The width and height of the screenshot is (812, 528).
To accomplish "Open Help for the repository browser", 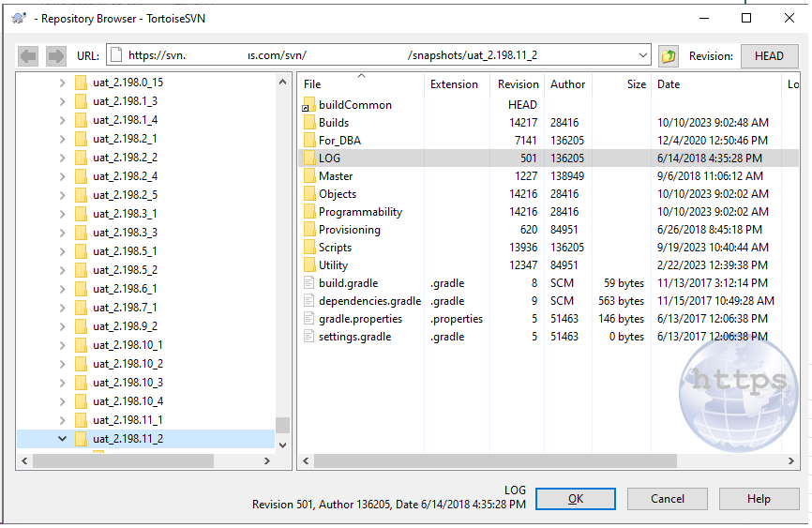I will click(x=759, y=499).
